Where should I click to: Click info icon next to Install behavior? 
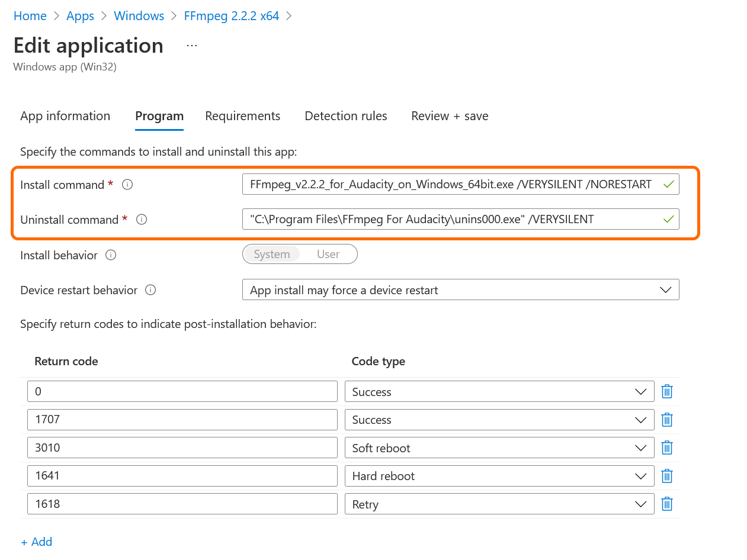pyautogui.click(x=111, y=255)
